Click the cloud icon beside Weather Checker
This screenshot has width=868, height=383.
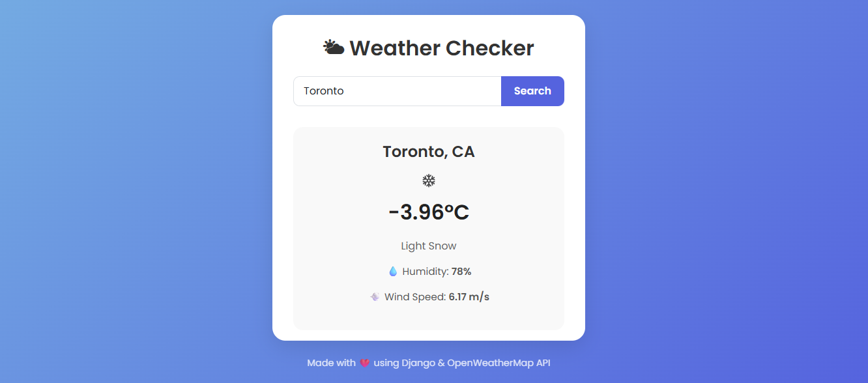tap(333, 46)
